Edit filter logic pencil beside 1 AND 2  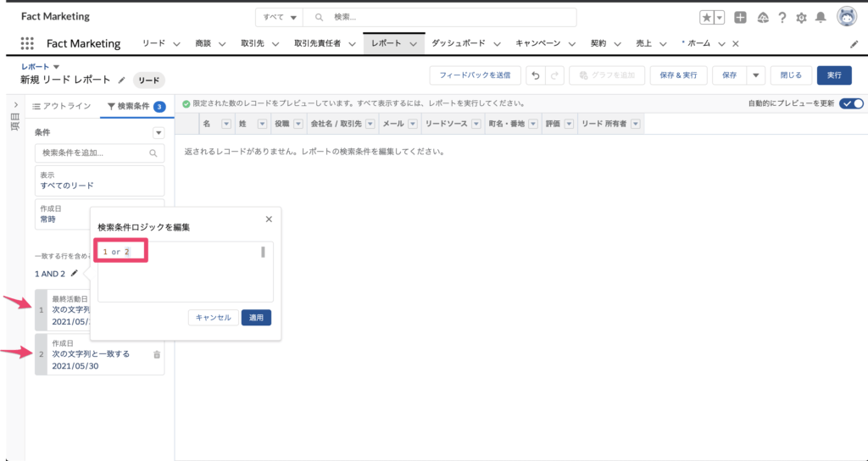pos(75,274)
